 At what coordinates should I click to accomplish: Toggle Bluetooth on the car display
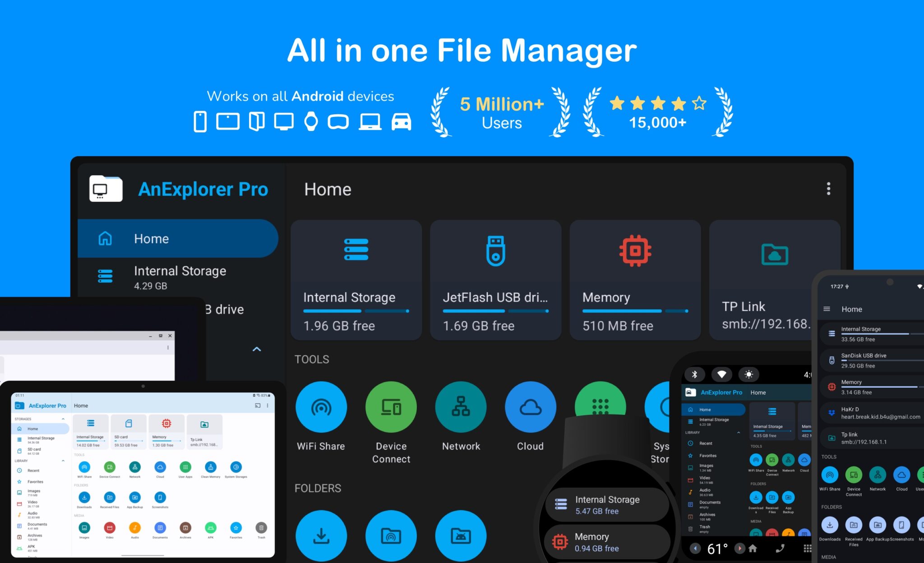pyautogui.click(x=695, y=374)
